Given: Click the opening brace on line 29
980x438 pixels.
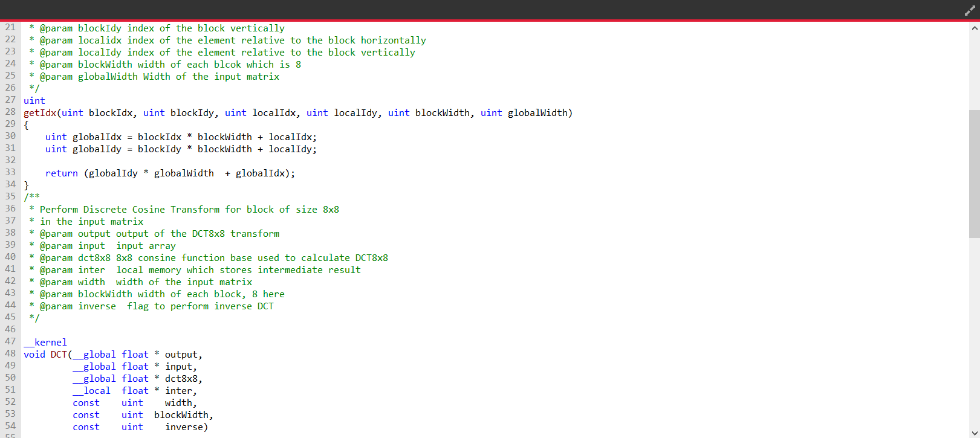Looking at the screenshot, I should pyautogui.click(x=26, y=125).
